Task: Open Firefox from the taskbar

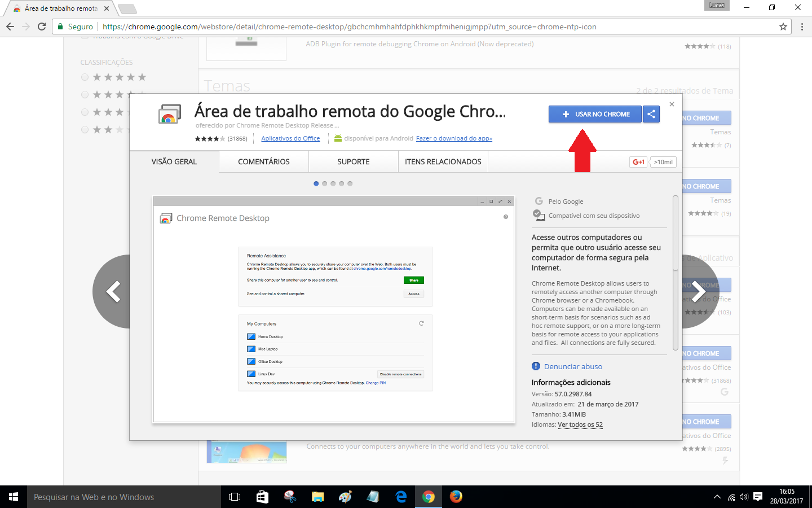Action: (456, 497)
